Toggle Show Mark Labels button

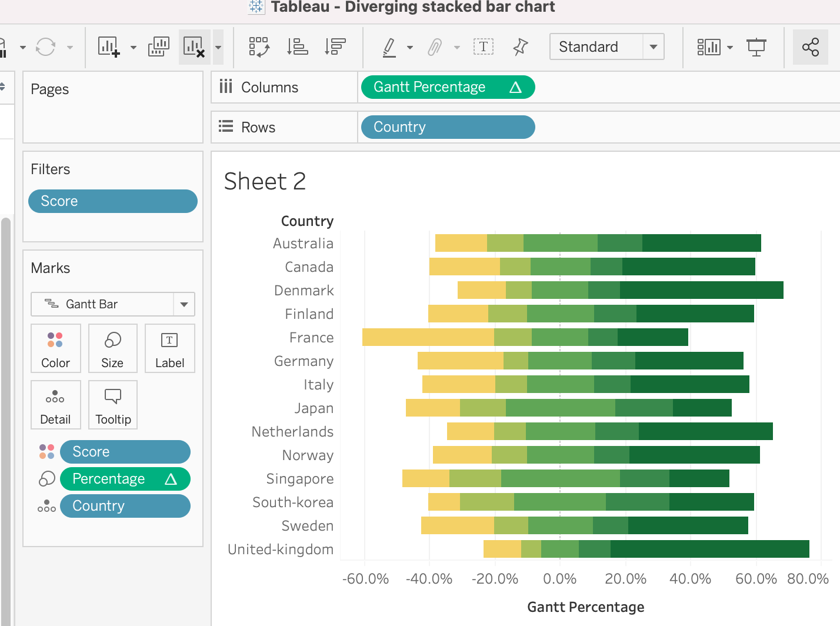click(483, 46)
